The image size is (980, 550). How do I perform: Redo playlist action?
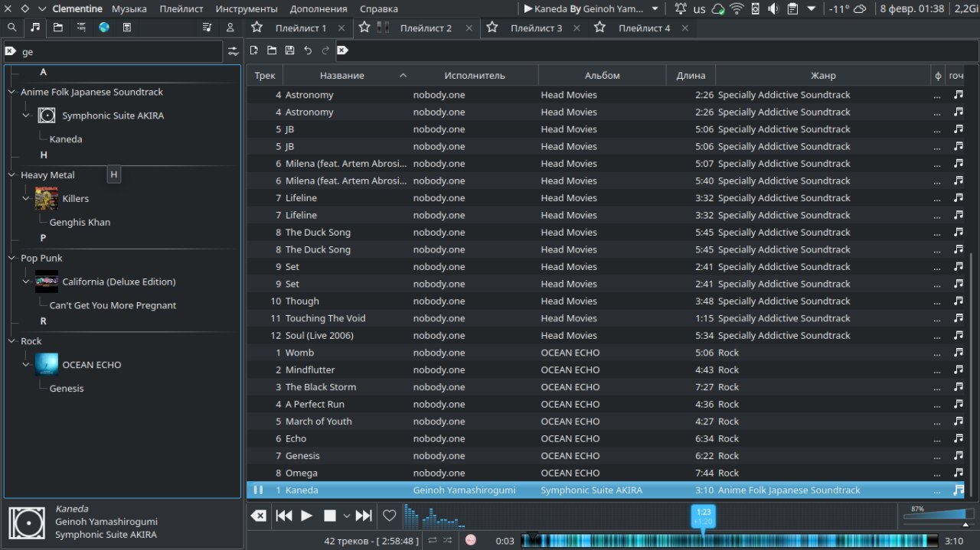[x=325, y=50]
